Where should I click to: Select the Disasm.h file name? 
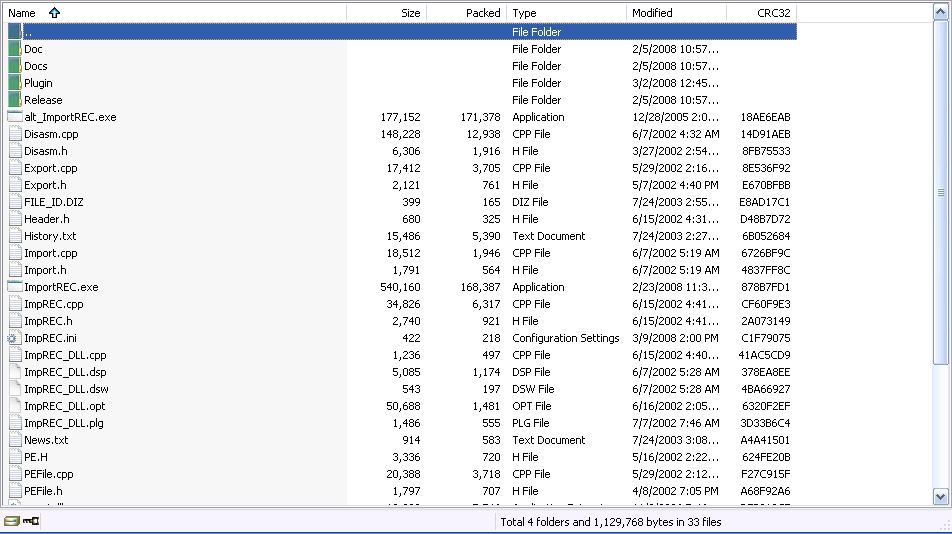click(x=46, y=151)
